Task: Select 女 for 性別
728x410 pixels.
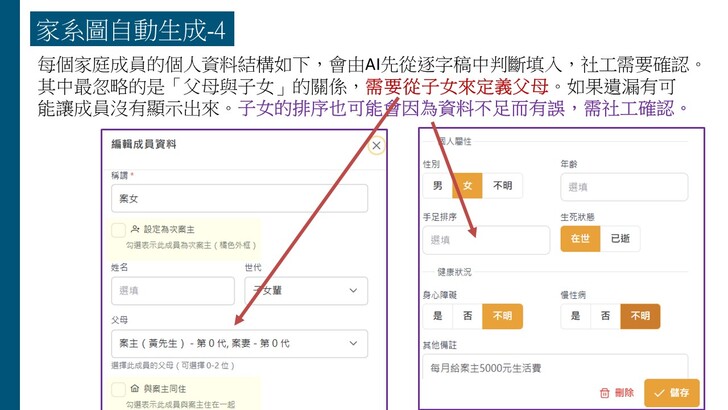Action: tap(467, 186)
